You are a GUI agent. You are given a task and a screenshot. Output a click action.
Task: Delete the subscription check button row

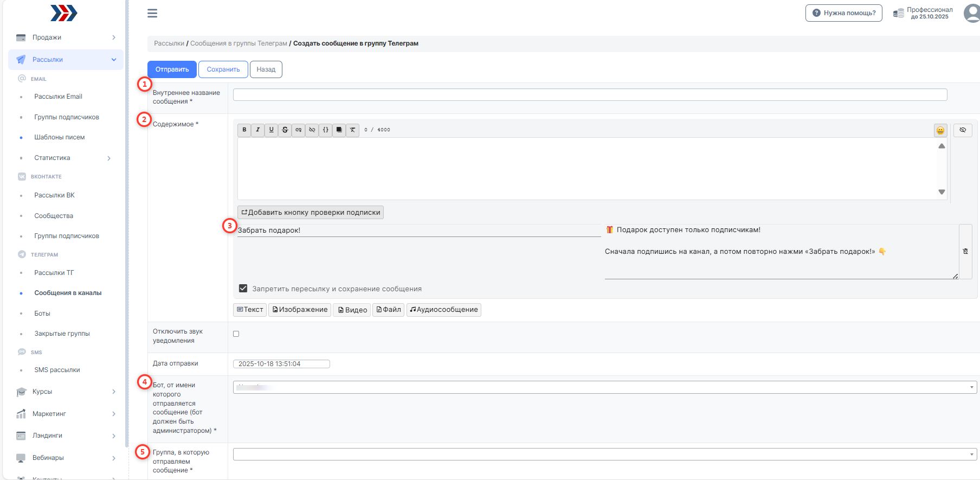(965, 251)
